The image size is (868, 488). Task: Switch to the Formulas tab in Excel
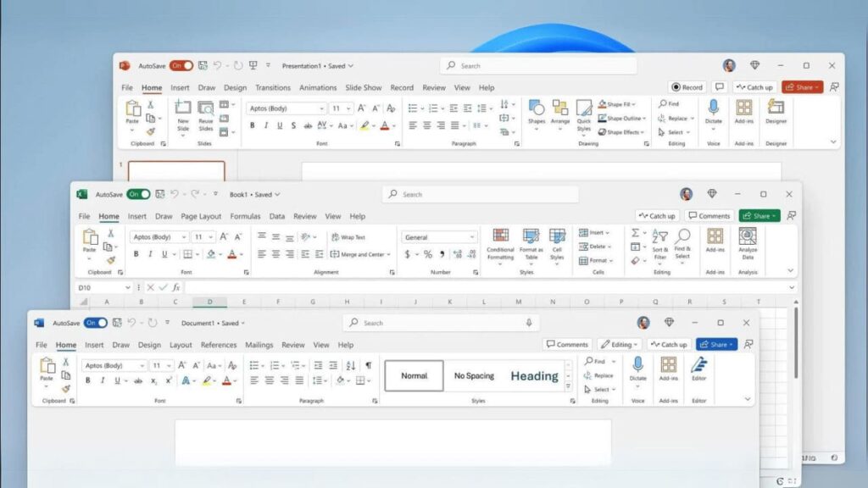coord(245,216)
